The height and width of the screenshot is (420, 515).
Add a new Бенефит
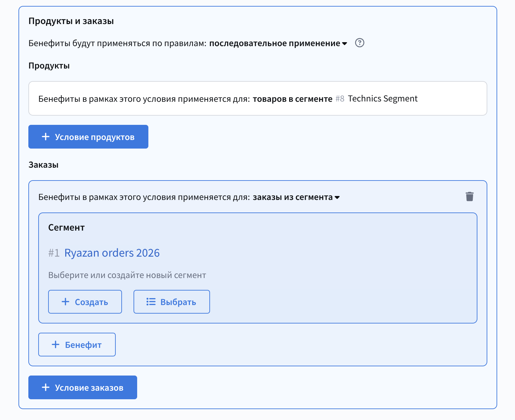pos(77,345)
